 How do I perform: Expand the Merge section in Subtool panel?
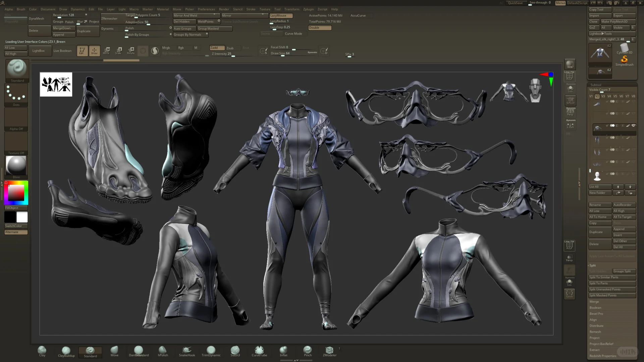tap(594, 302)
